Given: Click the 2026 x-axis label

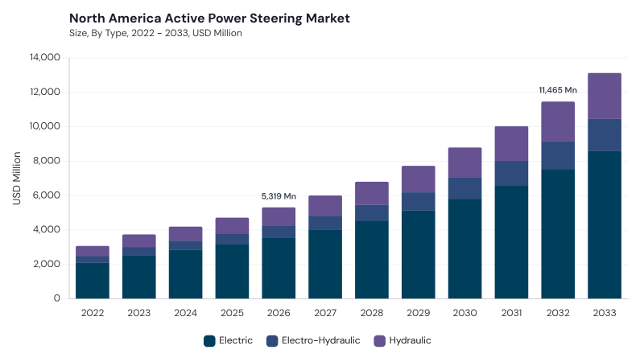Looking at the screenshot, I should (x=279, y=313).
